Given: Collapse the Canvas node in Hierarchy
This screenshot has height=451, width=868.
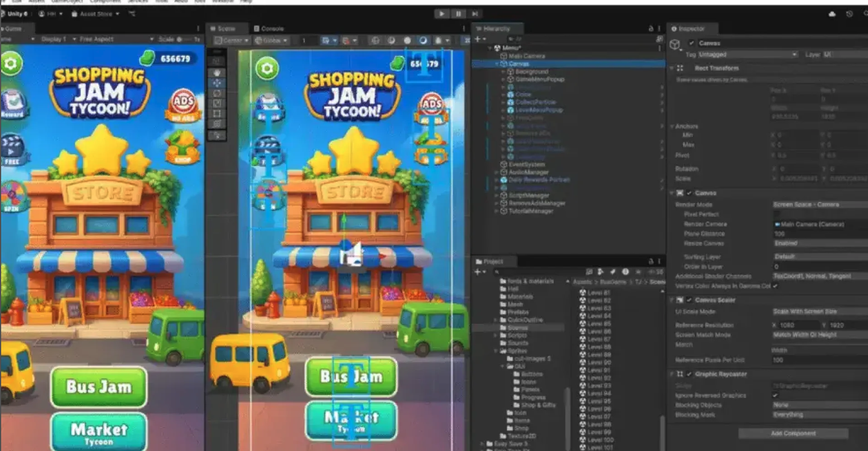Looking at the screenshot, I should 497,64.
